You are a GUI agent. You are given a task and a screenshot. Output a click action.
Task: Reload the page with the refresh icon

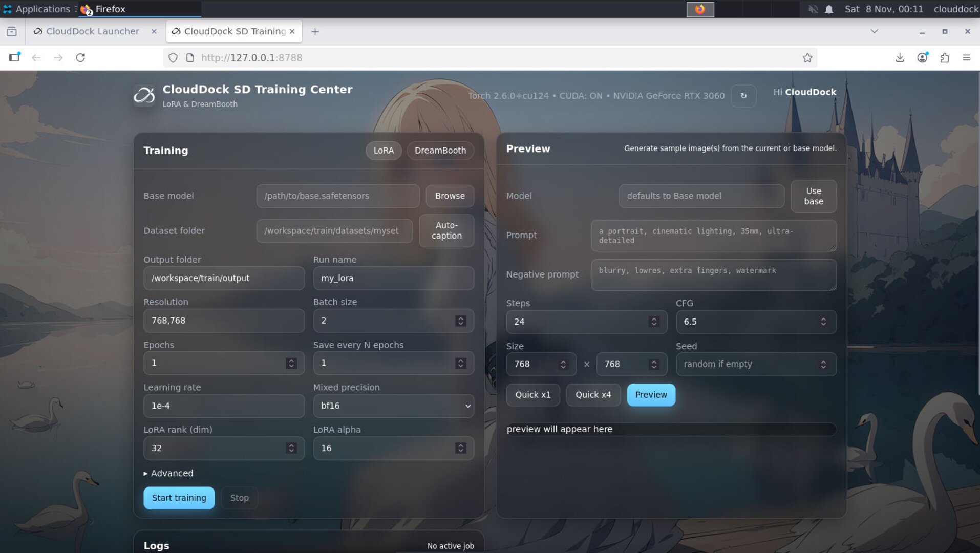click(x=80, y=57)
